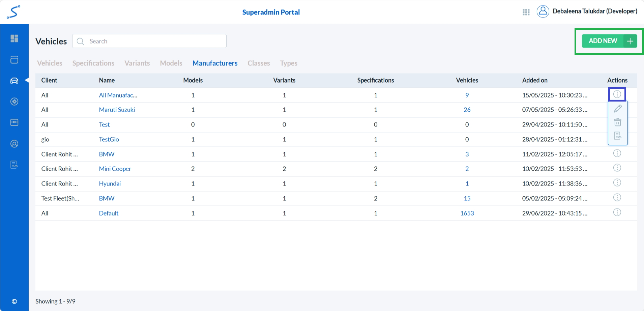
Task: Click the copyright icon at sidebar bottom
Action: click(x=14, y=301)
